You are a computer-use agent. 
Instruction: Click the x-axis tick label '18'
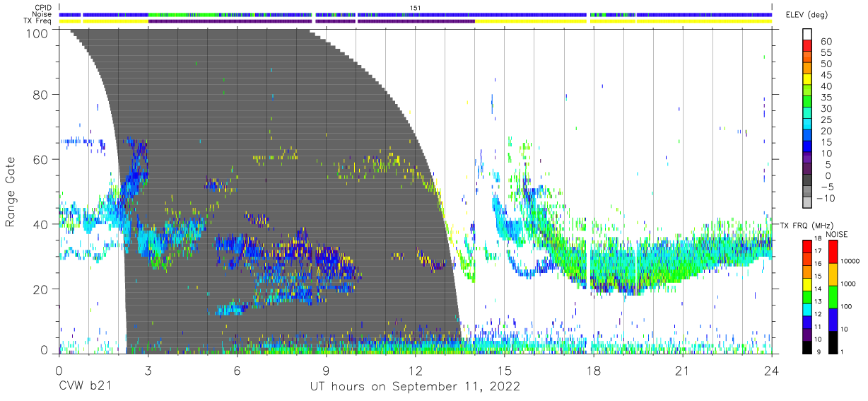(594, 371)
